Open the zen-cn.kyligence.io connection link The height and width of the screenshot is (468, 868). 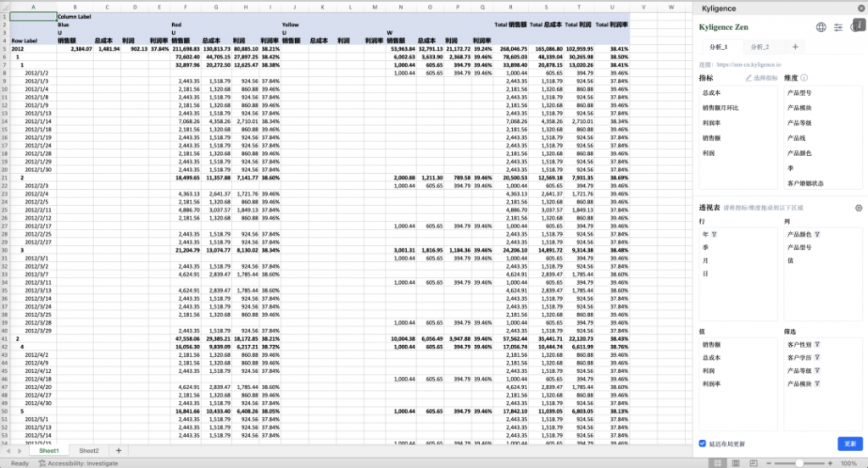pyautogui.click(x=749, y=64)
